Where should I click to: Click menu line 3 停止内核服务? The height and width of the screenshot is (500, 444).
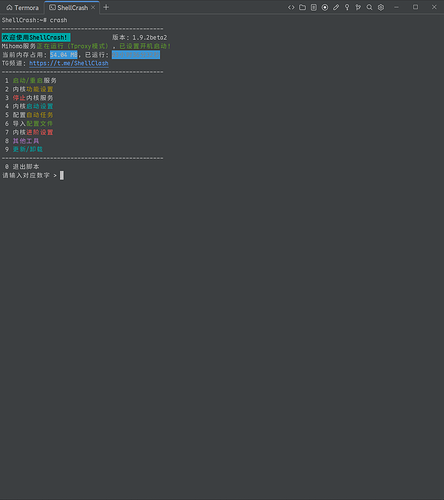29,98
